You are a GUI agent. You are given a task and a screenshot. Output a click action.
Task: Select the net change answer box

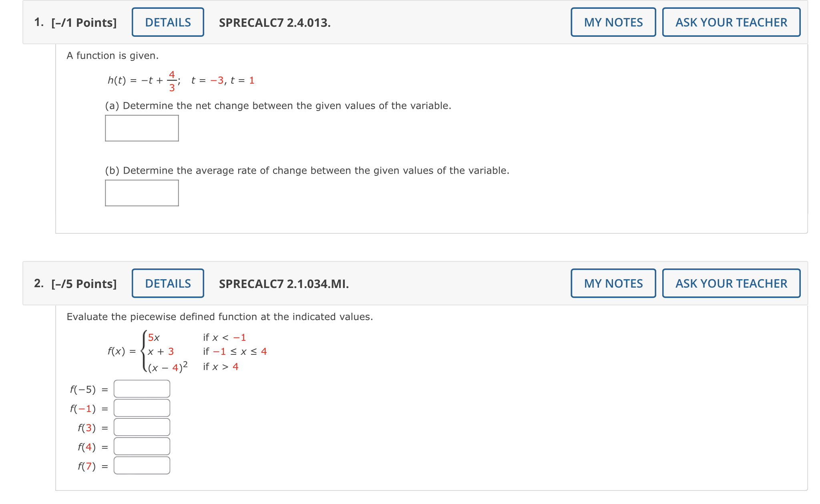click(x=142, y=128)
